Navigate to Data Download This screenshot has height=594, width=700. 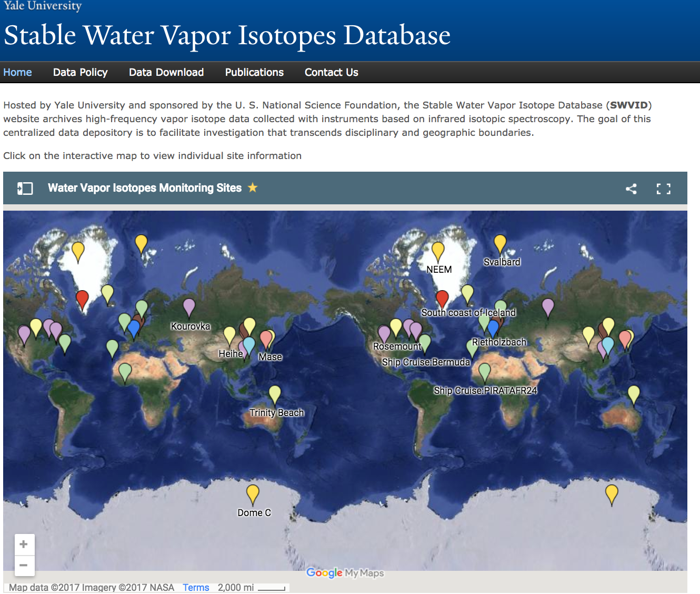click(x=166, y=72)
